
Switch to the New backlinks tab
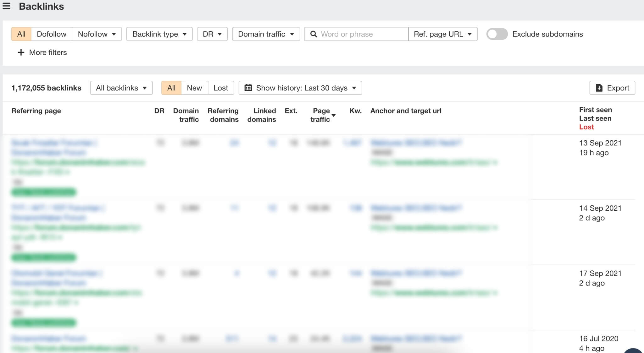pos(194,88)
